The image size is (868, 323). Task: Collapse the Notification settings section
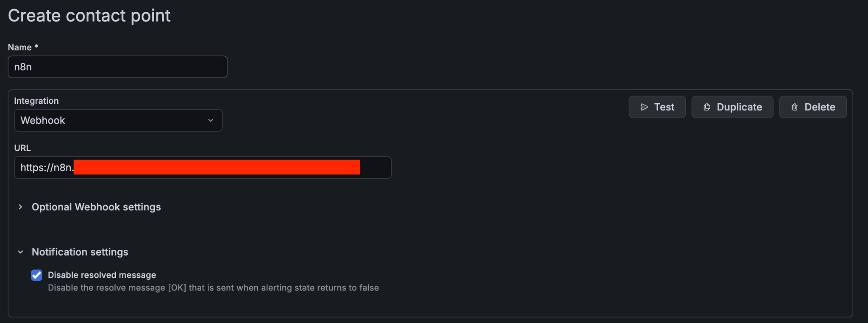click(80, 252)
